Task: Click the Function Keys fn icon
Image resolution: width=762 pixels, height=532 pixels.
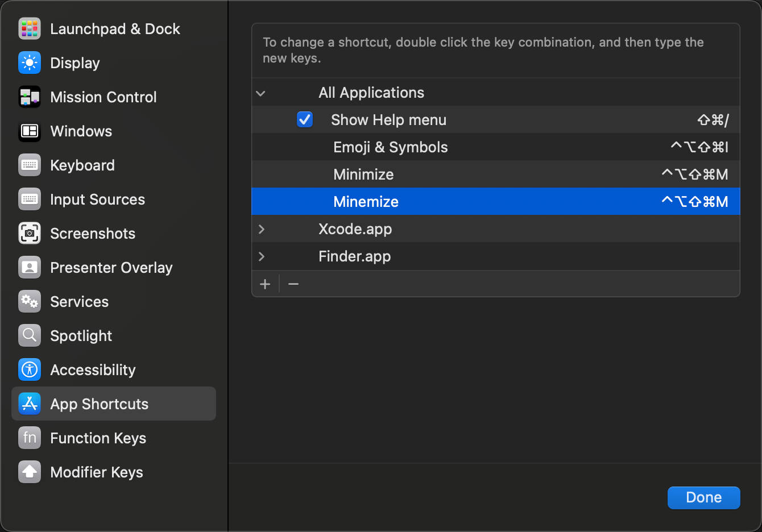Action: click(x=30, y=438)
